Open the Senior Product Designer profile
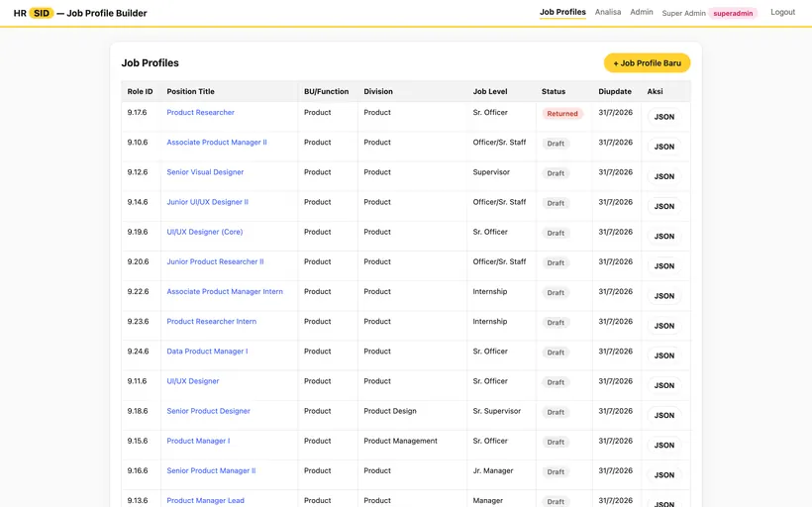The image size is (812, 507). point(208,411)
